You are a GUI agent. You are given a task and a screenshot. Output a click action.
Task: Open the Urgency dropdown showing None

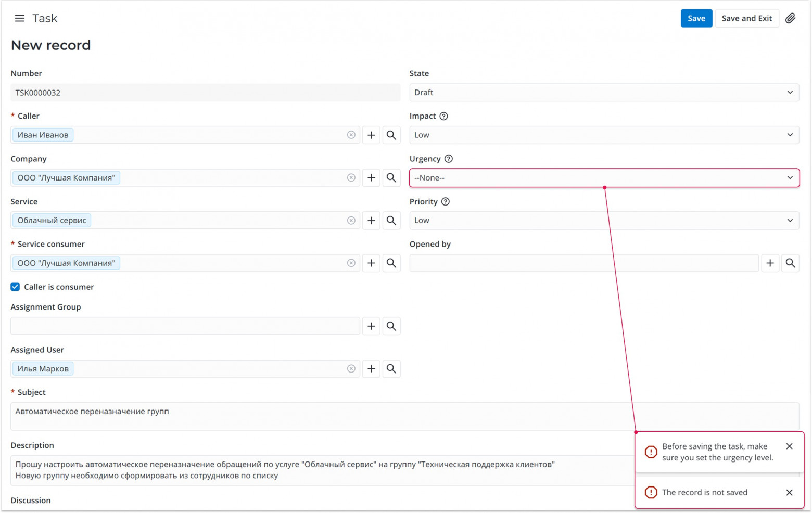point(604,178)
